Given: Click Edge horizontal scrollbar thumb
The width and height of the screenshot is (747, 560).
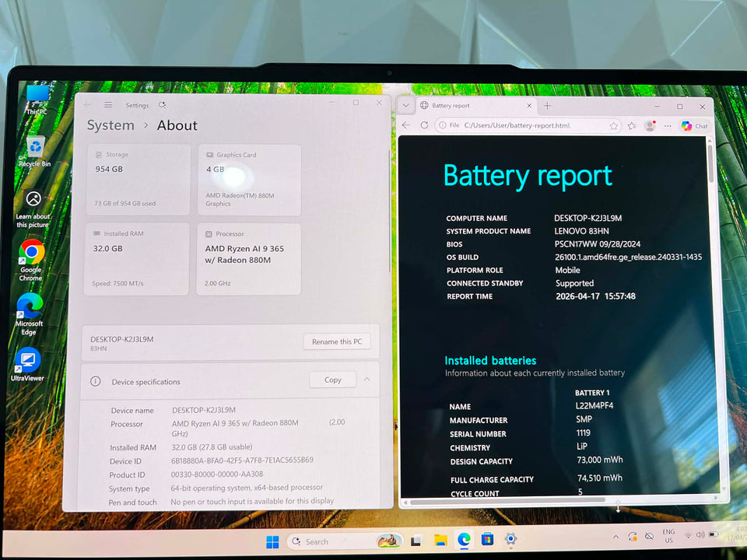Looking at the screenshot, I should pos(507,500).
